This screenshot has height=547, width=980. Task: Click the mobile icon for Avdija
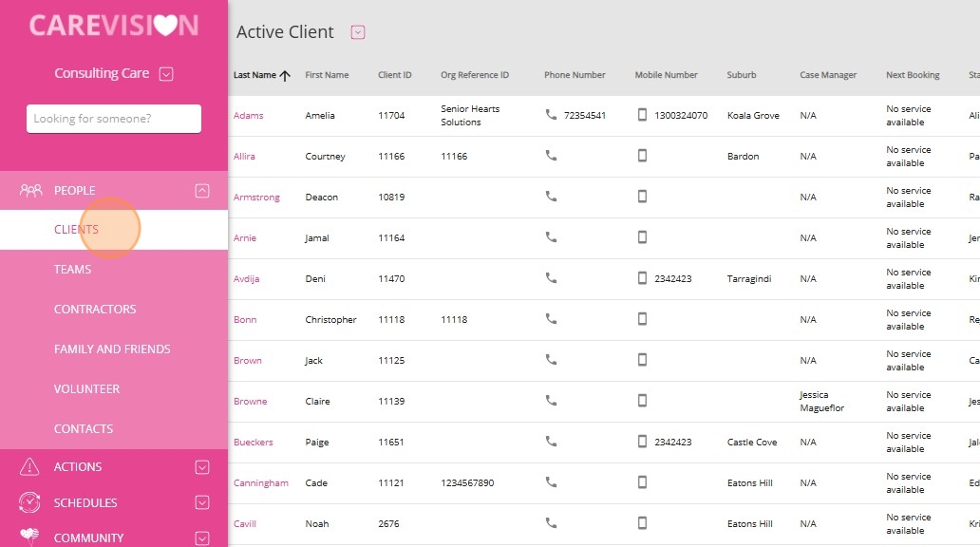tap(642, 277)
